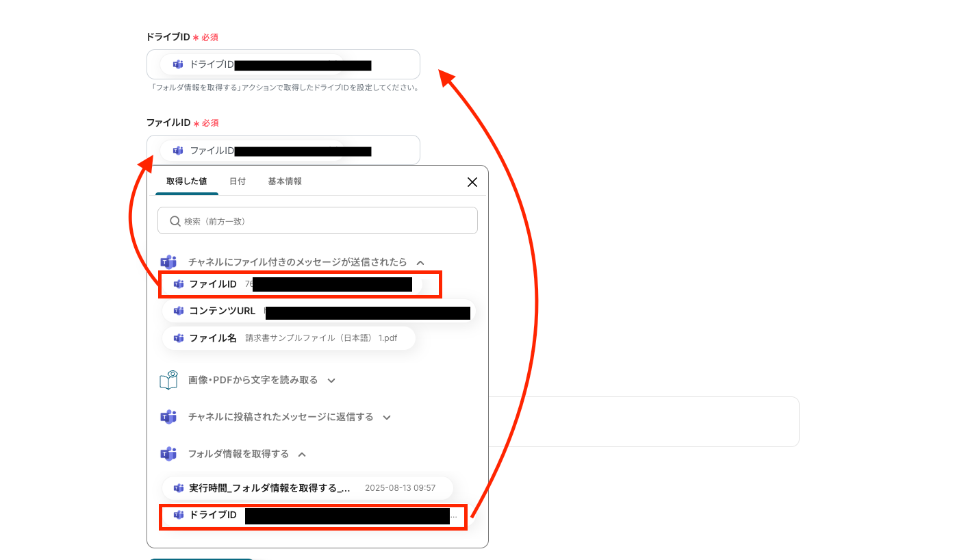Image resolution: width=953 pixels, height=560 pixels.
Task: Click the search magnifier icon in the popup
Action: tap(175, 221)
